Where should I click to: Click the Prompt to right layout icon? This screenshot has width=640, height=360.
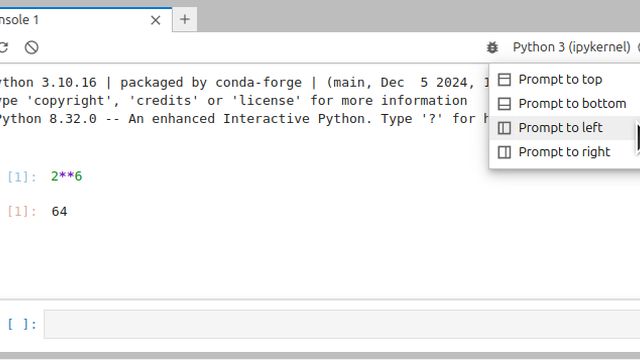pos(504,152)
